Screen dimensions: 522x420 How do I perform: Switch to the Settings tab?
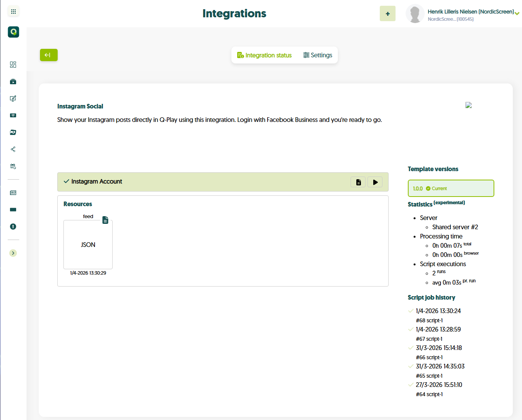pos(318,55)
